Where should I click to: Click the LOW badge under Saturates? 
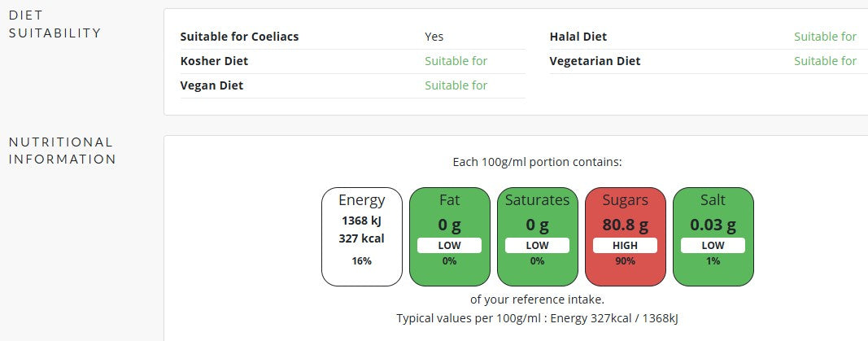tap(537, 245)
